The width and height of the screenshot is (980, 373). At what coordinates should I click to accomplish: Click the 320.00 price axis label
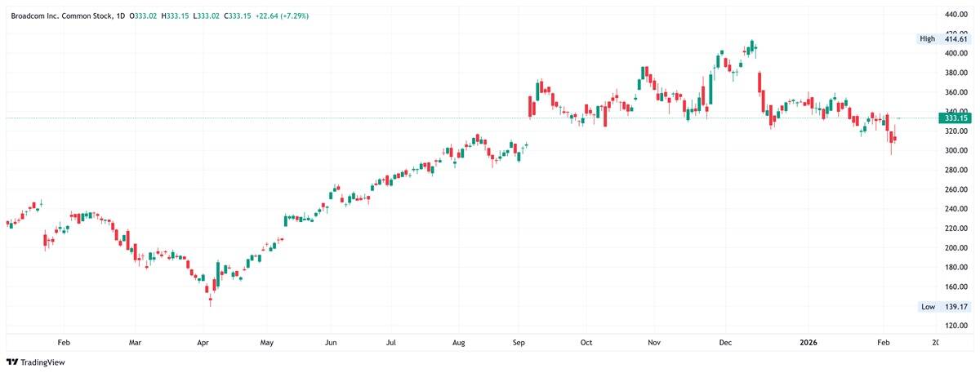tap(955, 131)
